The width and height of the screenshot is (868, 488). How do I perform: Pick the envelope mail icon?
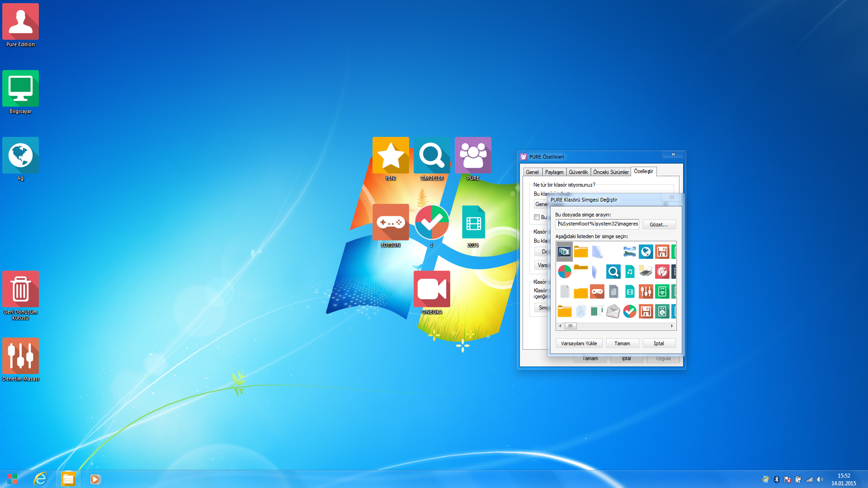[x=613, y=311]
